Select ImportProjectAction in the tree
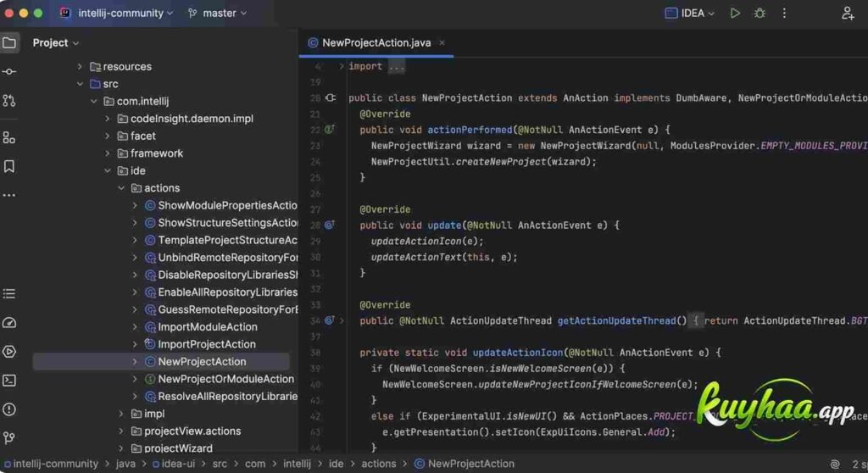Image resolution: width=868 pixels, height=473 pixels. (207, 344)
